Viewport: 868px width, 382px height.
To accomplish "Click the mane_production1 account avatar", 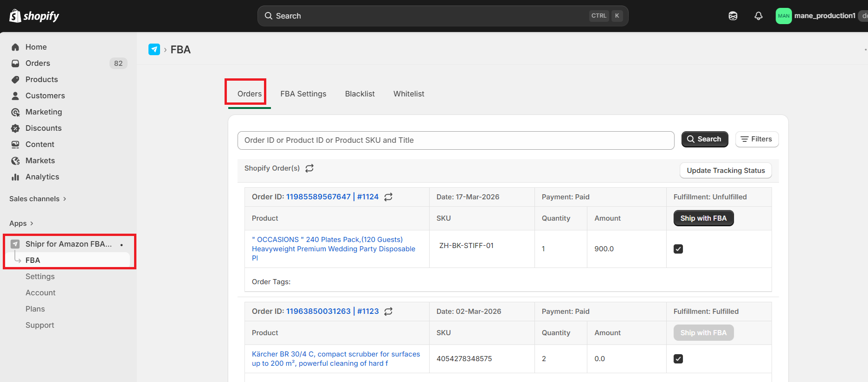I will [784, 16].
